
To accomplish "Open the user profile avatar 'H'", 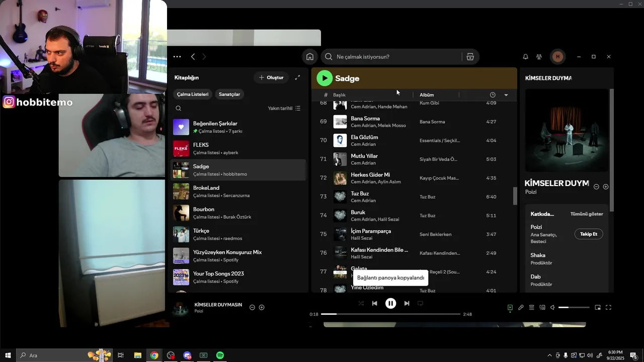I will (557, 57).
